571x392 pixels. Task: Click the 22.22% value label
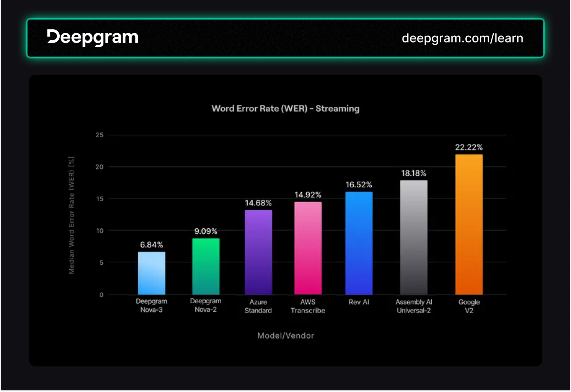(469, 147)
